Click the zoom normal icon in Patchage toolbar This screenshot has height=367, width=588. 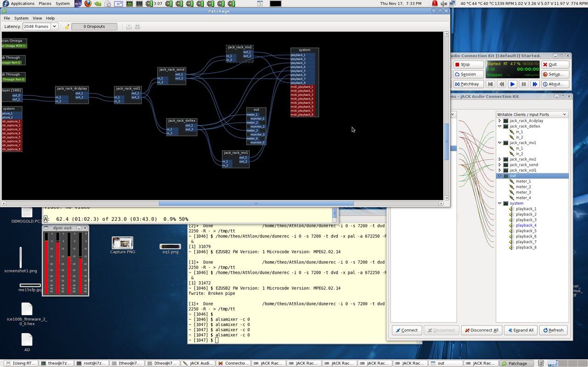click(x=129, y=27)
